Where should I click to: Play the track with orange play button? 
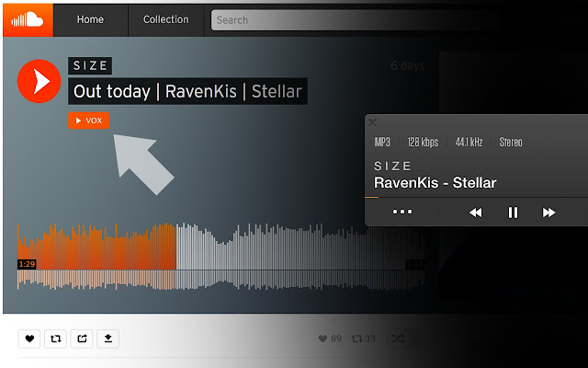[x=39, y=81]
